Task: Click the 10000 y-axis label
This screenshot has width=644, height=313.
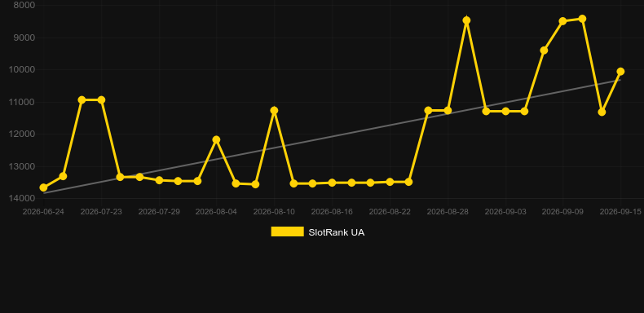Action: point(22,69)
